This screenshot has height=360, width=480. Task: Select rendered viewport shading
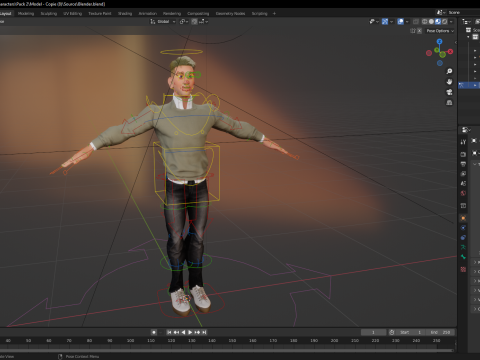[x=445, y=21]
